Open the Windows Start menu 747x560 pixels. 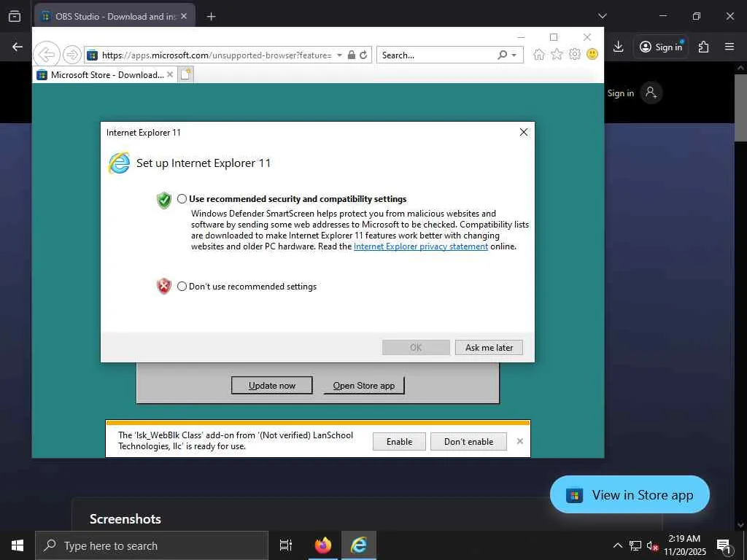tap(18, 545)
